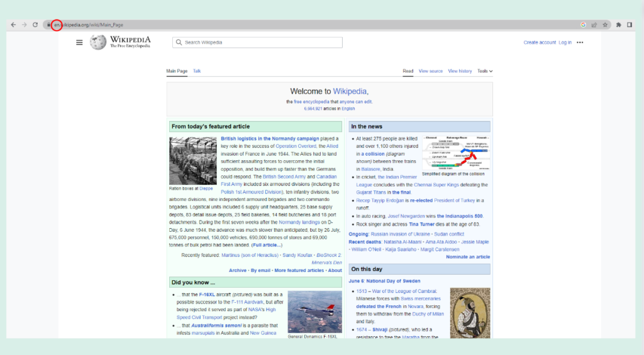
Task: Bookmark this page with the star icon
Action: click(605, 25)
